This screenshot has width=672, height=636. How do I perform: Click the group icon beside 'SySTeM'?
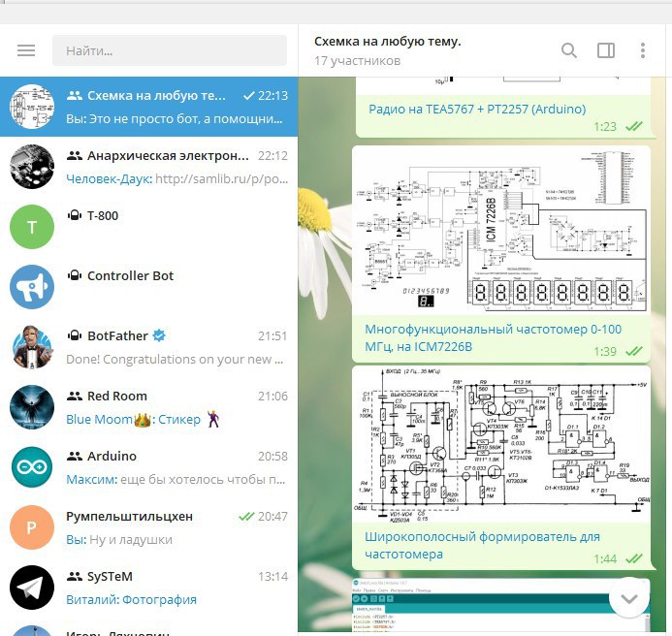[75, 577]
